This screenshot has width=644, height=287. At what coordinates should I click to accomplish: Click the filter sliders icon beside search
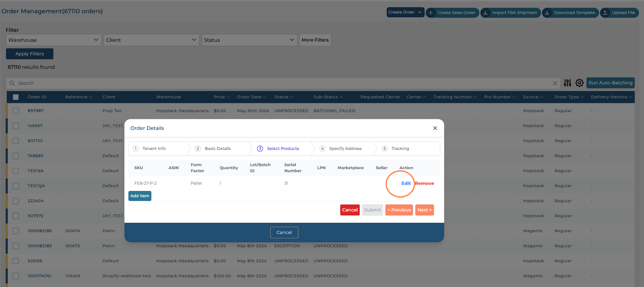click(567, 83)
